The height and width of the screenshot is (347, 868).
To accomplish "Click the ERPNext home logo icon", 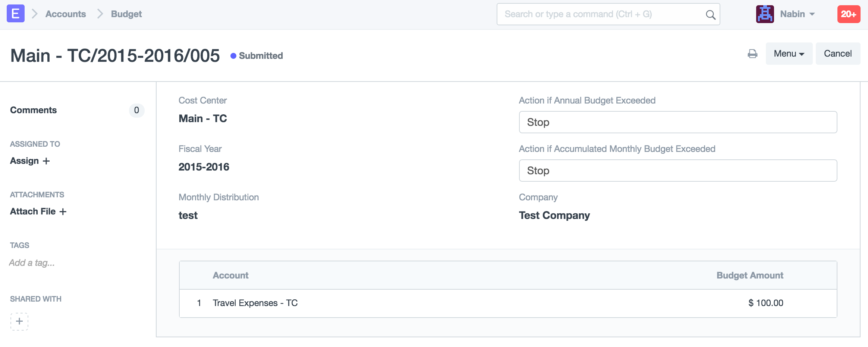I will [16, 14].
